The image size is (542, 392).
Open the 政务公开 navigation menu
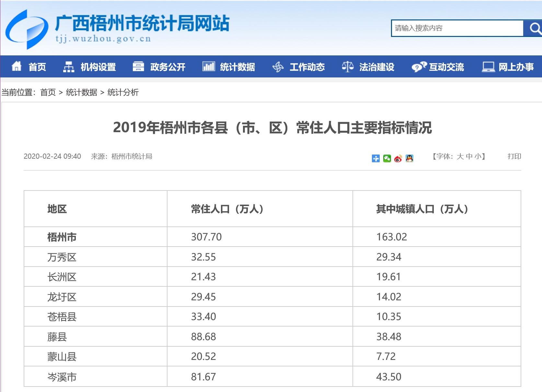coord(167,67)
